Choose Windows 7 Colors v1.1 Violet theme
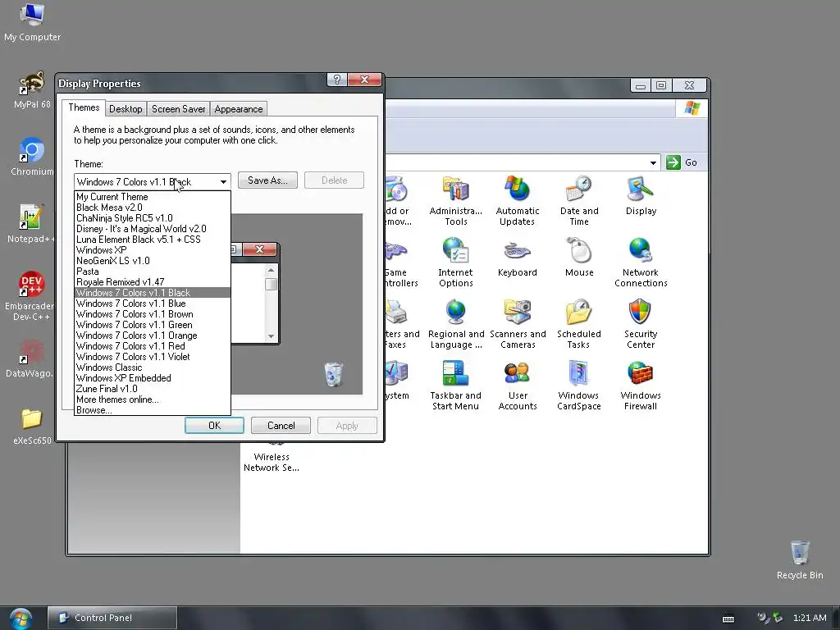This screenshot has height=630, width=840. tap(152, 357)
